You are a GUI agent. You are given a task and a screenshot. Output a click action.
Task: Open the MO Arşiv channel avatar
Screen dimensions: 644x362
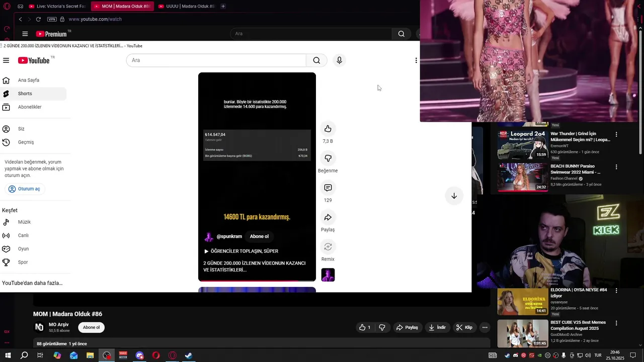coord(39,327)
